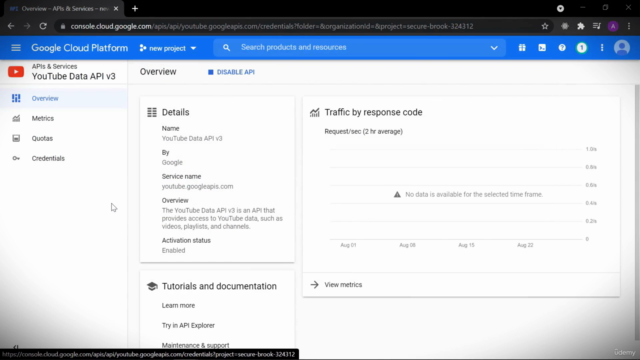The image size is (640, 360).
Task: Click the 'youtube.googleapis.com' service name text
Action: pos(198,187)
